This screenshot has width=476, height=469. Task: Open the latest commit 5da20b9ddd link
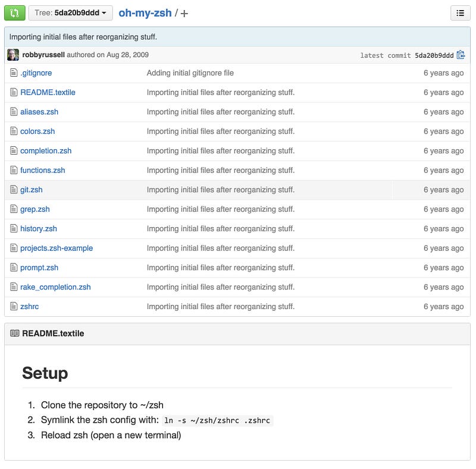pos(434,55)
